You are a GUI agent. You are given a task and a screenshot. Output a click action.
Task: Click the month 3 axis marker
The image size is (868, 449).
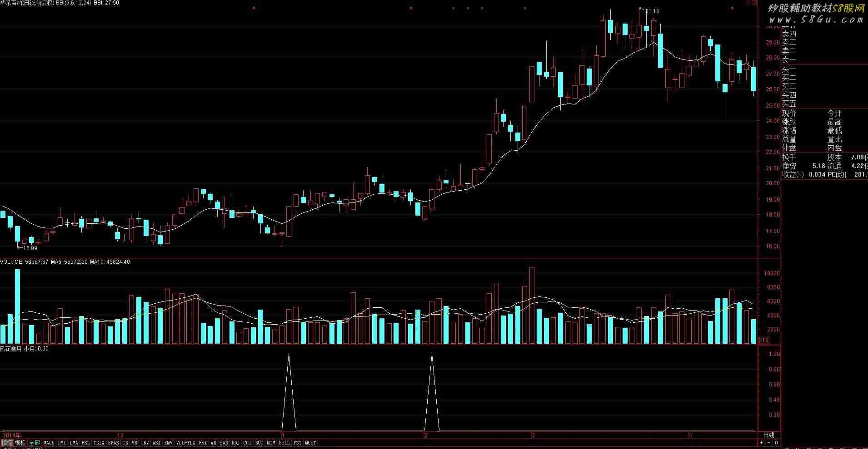coord(533,435)
